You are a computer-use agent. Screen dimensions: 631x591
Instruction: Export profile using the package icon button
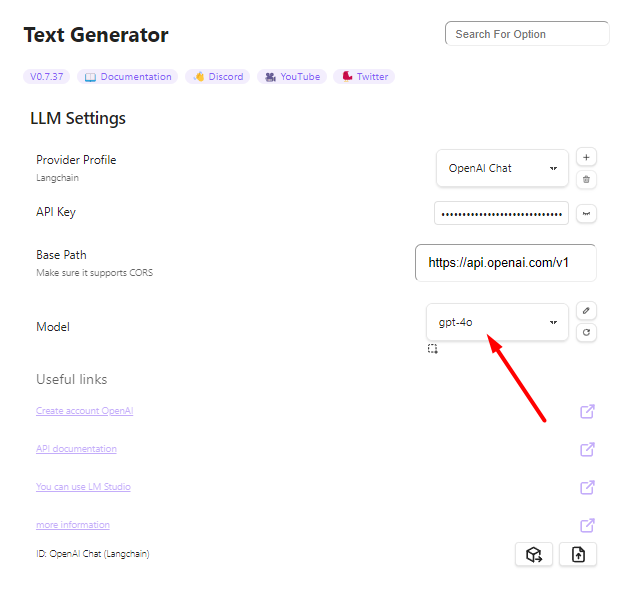[x=534, y=554]
